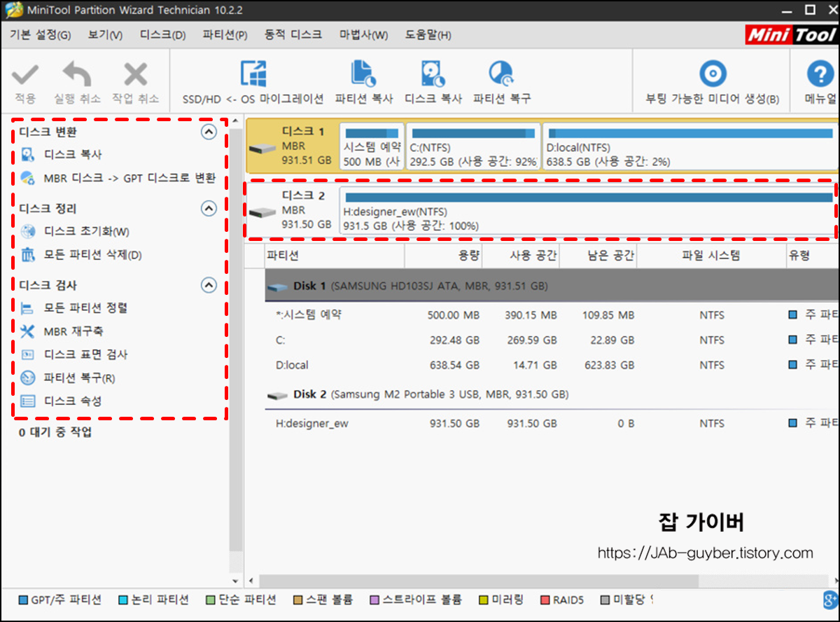The width and height of the screenshot is (840, 622).
Task: Select Disk 2 Samsung M2 Portable row
Action: 552,394
